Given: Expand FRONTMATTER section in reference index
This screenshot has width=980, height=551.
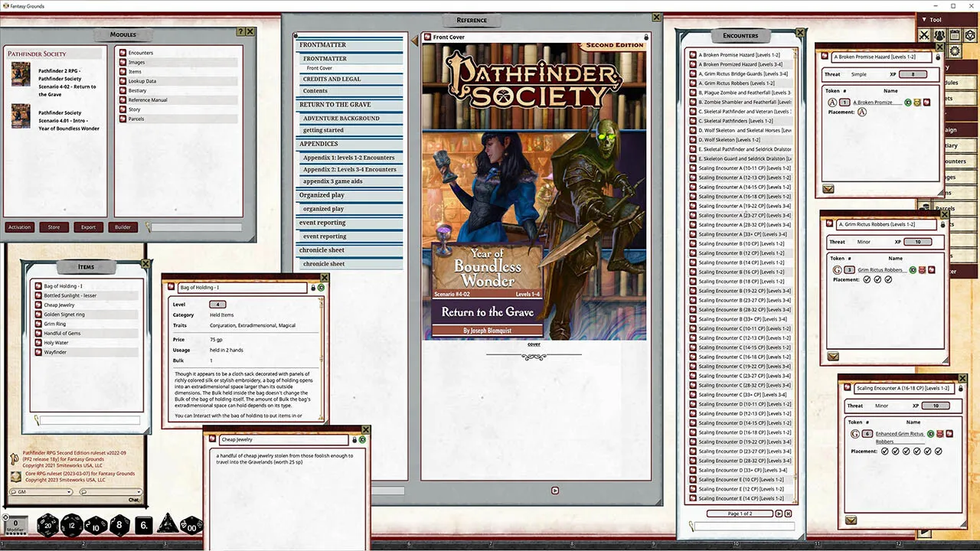Looking at the screenshot, I should point(351,45).
